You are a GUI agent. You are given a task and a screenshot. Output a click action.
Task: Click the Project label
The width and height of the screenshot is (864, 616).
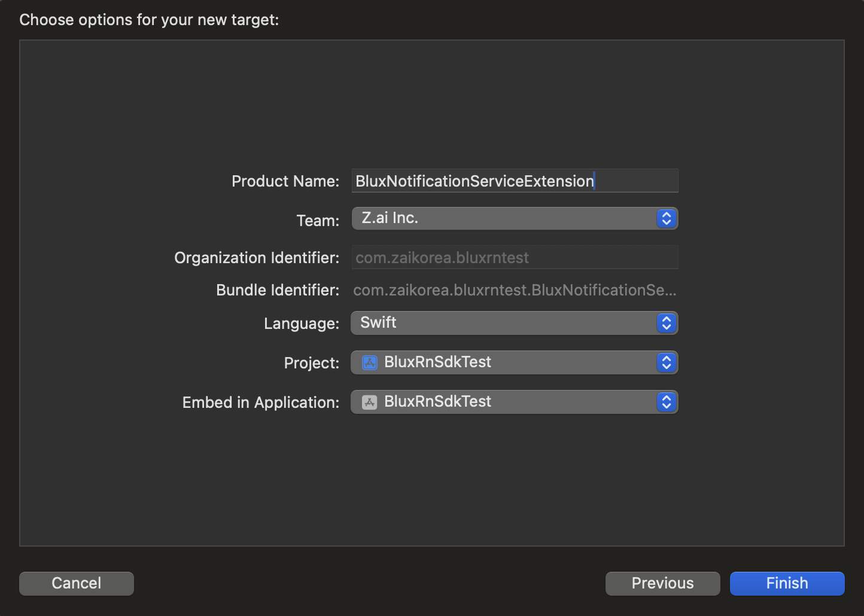[x=312, y=363]
